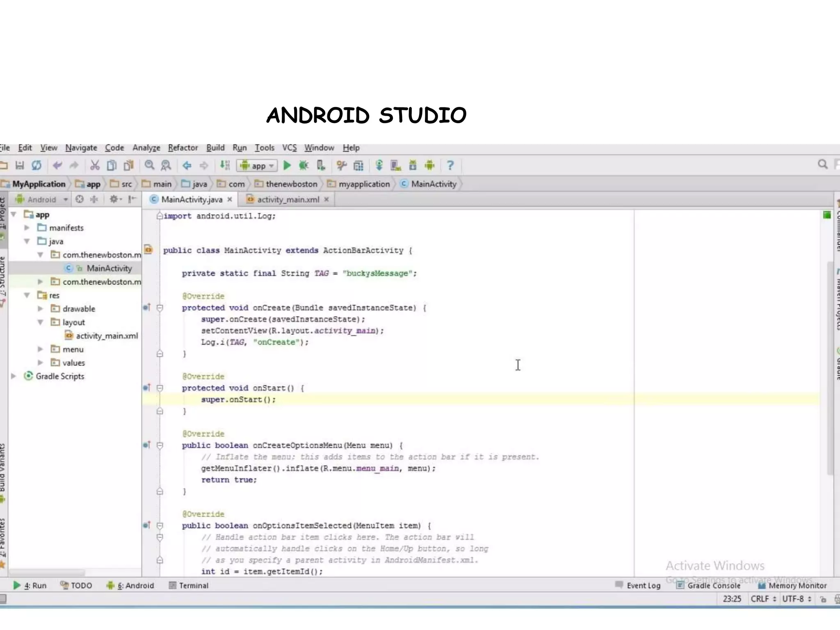Open the VCS menu

(x=289, y=148)
